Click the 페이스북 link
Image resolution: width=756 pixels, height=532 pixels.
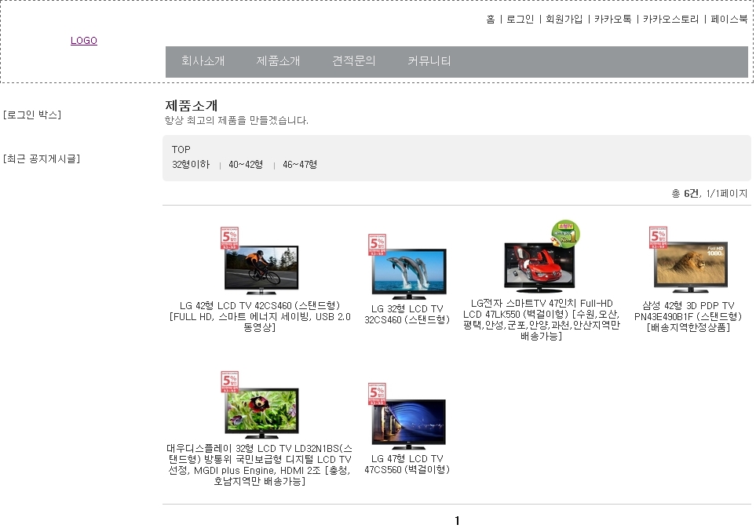click(x=729, y=20)
